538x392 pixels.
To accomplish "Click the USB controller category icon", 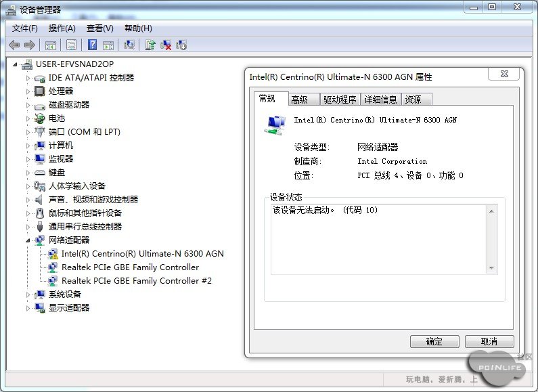I will [40, 227].
